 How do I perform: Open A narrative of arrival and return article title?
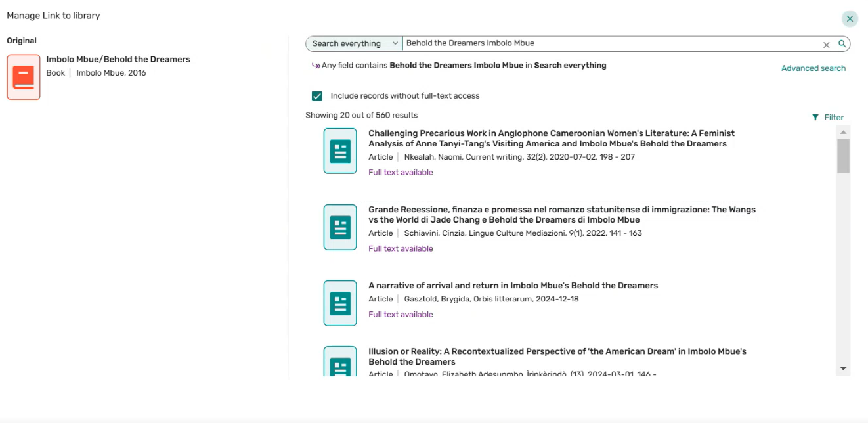point(513,286)
